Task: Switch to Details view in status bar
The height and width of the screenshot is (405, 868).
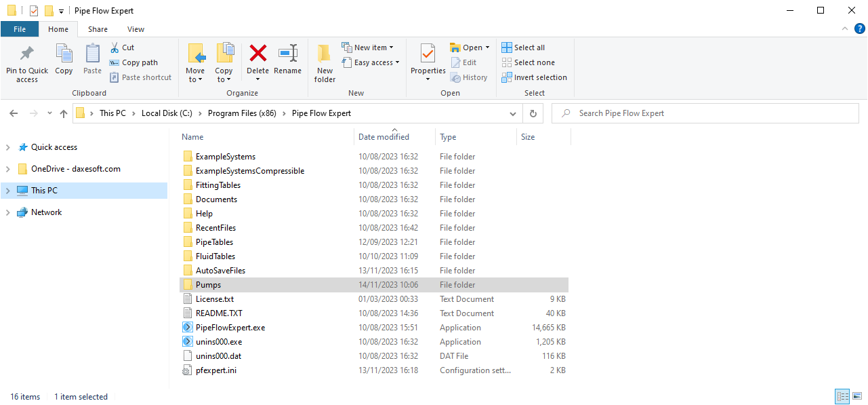Action: coord(842,397)
